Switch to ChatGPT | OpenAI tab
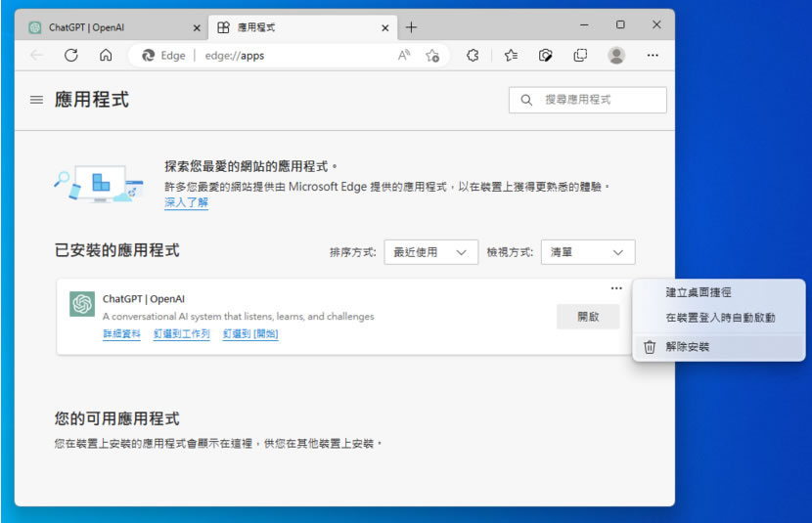812x523 pixels. (x=113, y=27)
